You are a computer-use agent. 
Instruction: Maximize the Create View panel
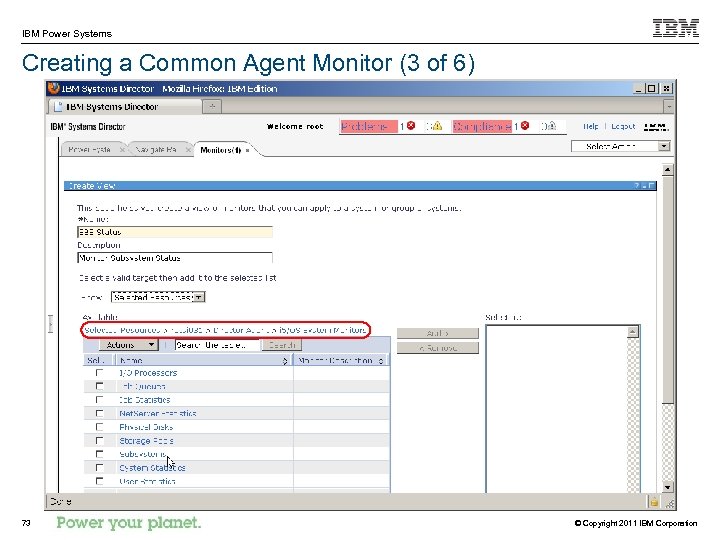click(x=652, y=186)
